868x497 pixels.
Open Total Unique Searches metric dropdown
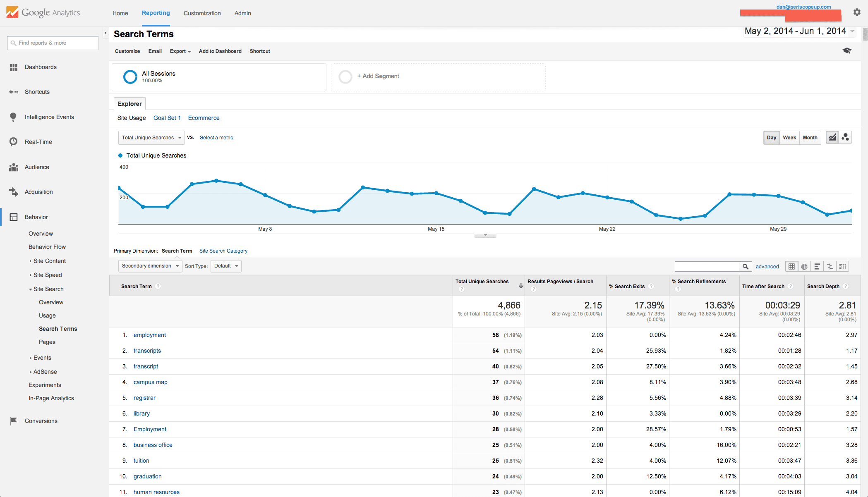coord(151,138)
